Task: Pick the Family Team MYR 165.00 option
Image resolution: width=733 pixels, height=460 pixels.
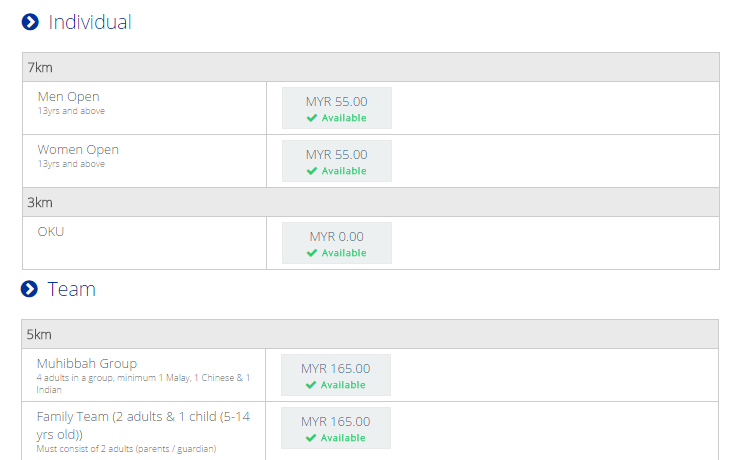Action: tap(336, 428)
